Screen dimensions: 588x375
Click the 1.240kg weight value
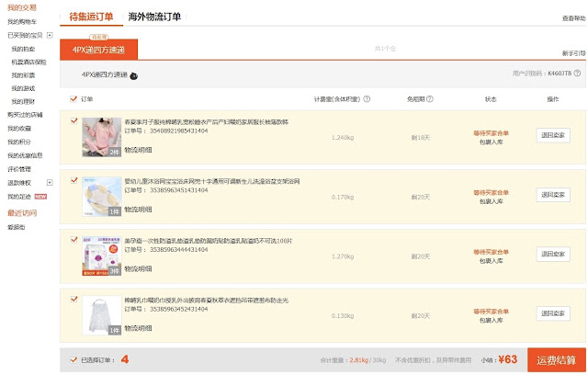(343, 138)
